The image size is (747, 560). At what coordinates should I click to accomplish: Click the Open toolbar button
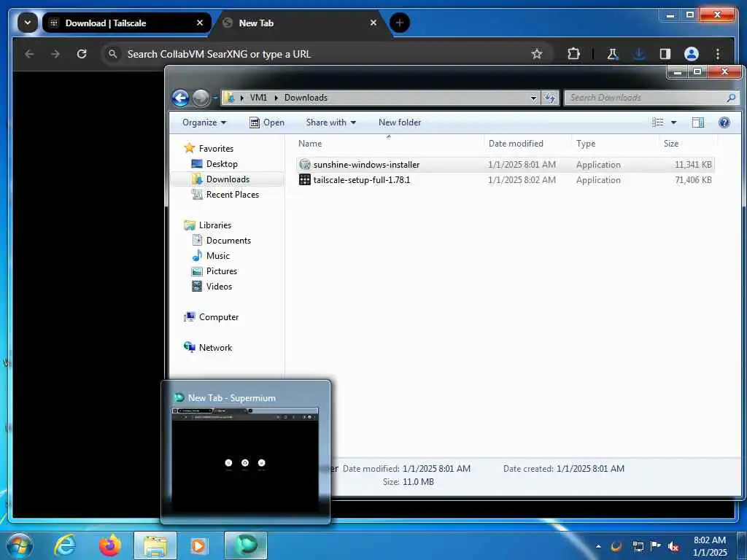click(267, 122)
